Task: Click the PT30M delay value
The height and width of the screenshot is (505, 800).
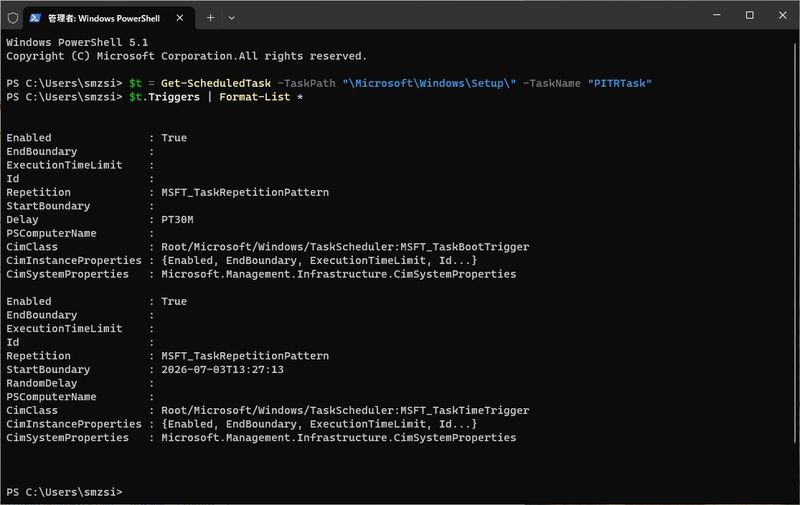Action: pyautogui.click(x=177, y=220)
